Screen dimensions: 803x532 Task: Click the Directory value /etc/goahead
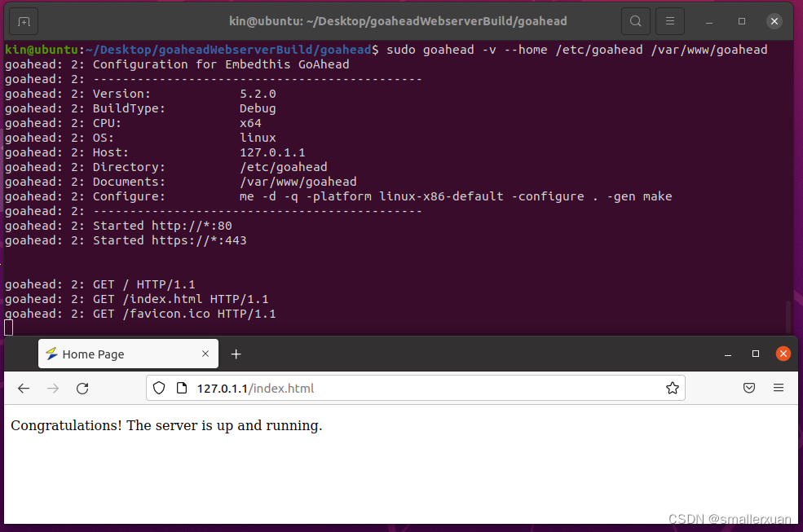[283, 167]
